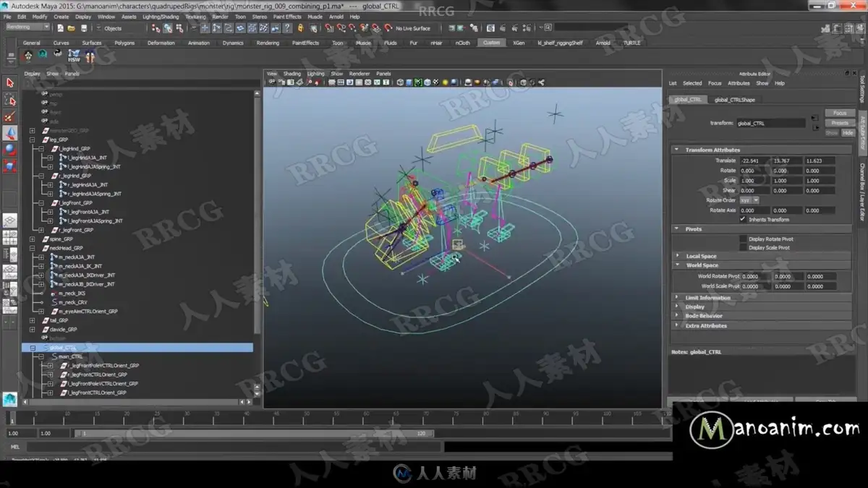Pick the Scale tool in the toolbox
Image resolution: width=868 pixels, height=488 pixels.
click(x=9, y=167)
